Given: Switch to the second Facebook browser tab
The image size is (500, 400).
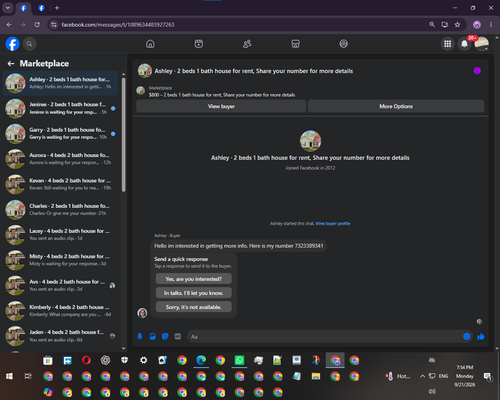Looking at the screenshot, I should (41, 8).
